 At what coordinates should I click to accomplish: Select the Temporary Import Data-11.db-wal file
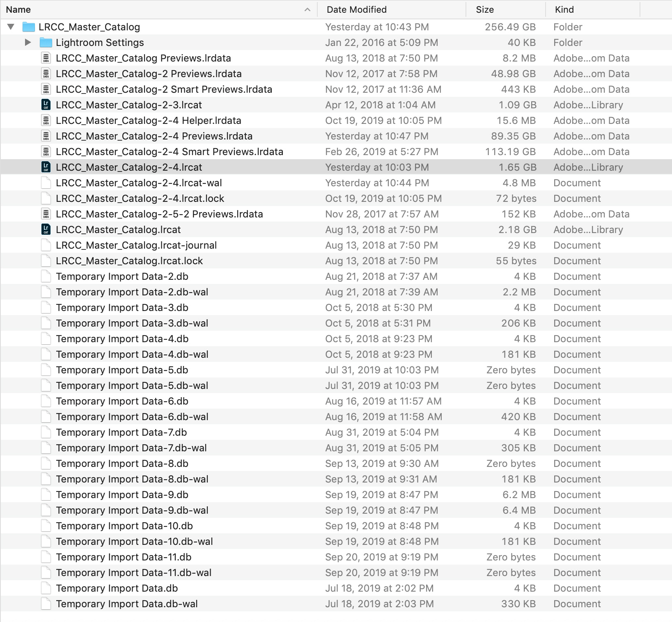pos(133,573)
